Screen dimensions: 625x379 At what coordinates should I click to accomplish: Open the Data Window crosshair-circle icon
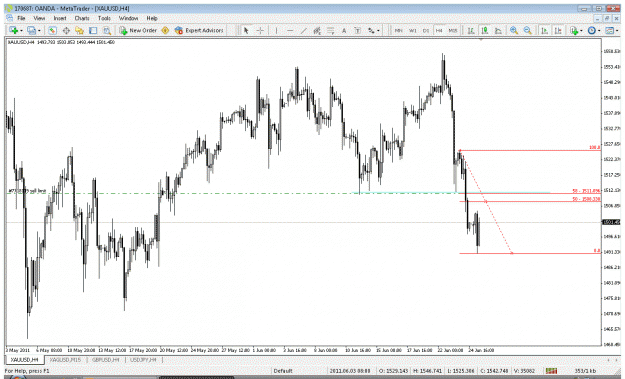coord(66,30)
